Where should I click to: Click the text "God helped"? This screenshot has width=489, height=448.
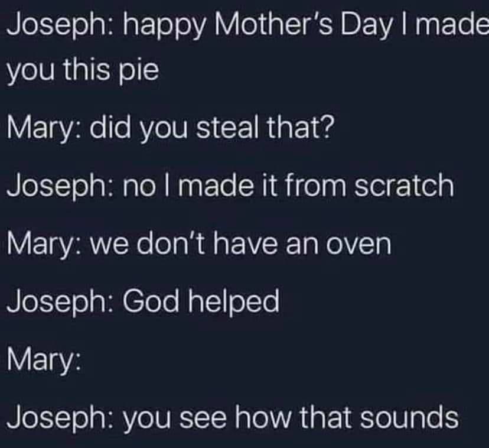tap(200, 302)
